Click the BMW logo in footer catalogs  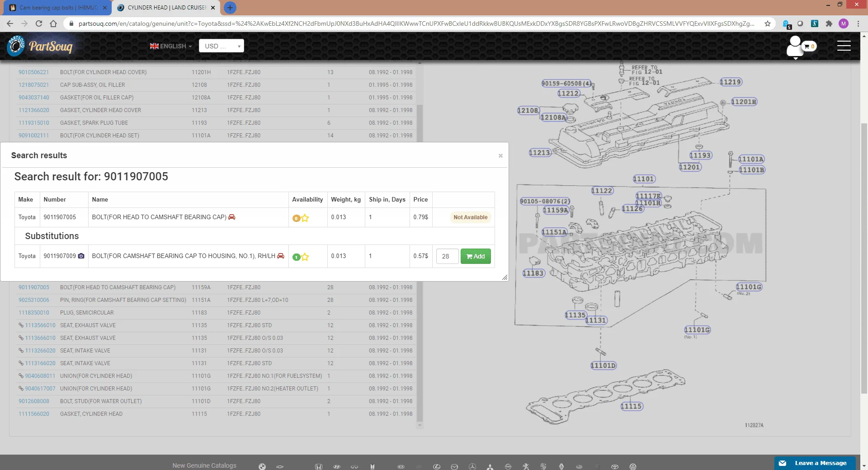click(262, 466)
